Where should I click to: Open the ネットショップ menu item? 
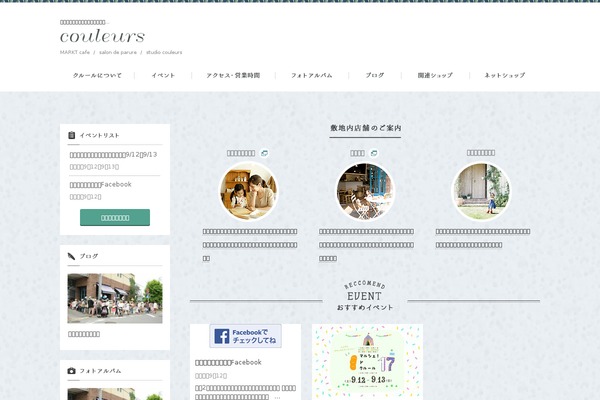(x=505, y=75)
